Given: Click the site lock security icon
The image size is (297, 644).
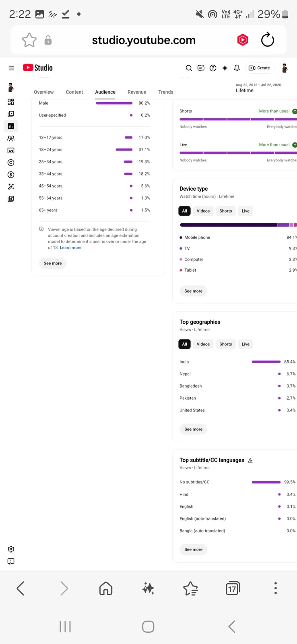Looking at the screenshot, I should point(48,40).
